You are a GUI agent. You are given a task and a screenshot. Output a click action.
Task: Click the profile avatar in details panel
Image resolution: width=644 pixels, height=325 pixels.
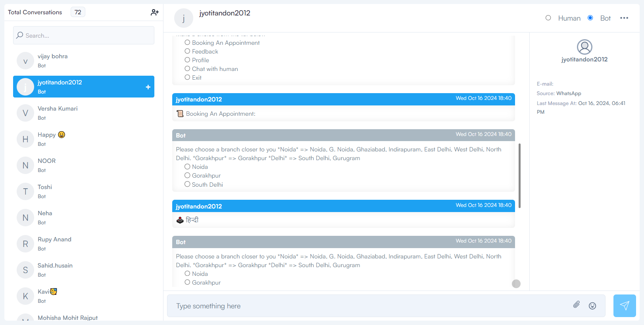point(584,47)
